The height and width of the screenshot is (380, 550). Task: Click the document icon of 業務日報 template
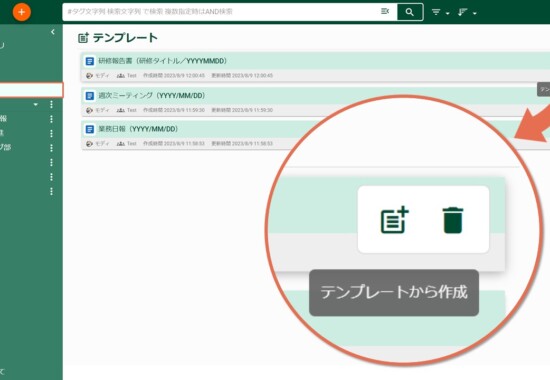pos(90,129)
